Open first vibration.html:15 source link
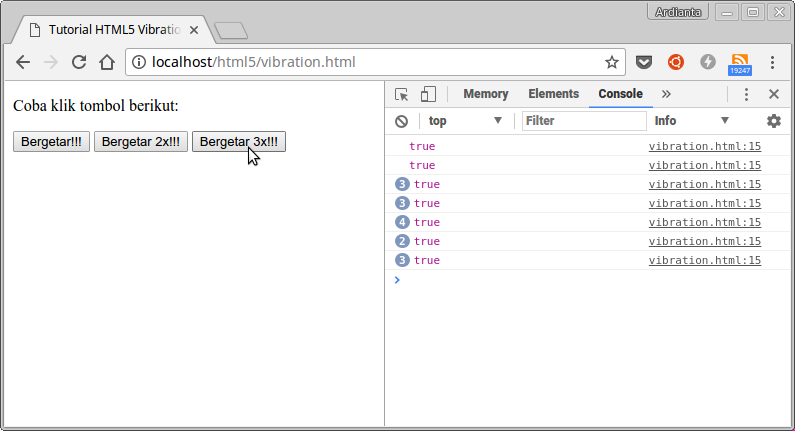 pyautogui.click(x=704, y=146)
